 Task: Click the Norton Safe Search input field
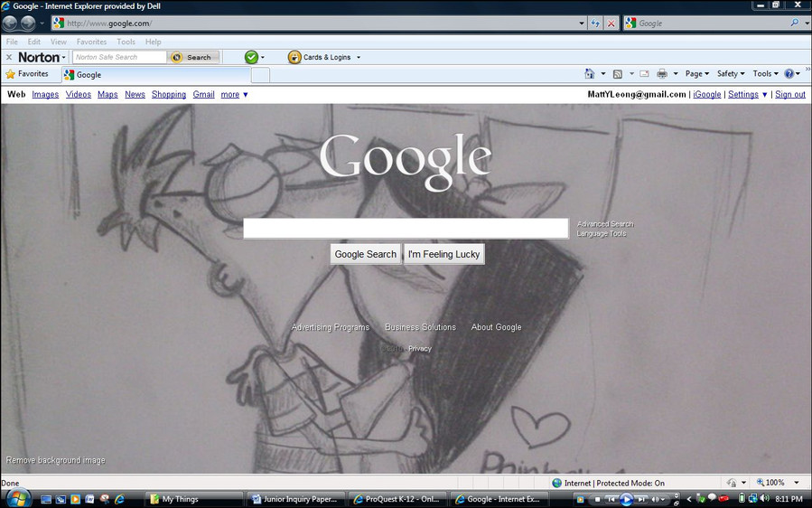point(119,57)
